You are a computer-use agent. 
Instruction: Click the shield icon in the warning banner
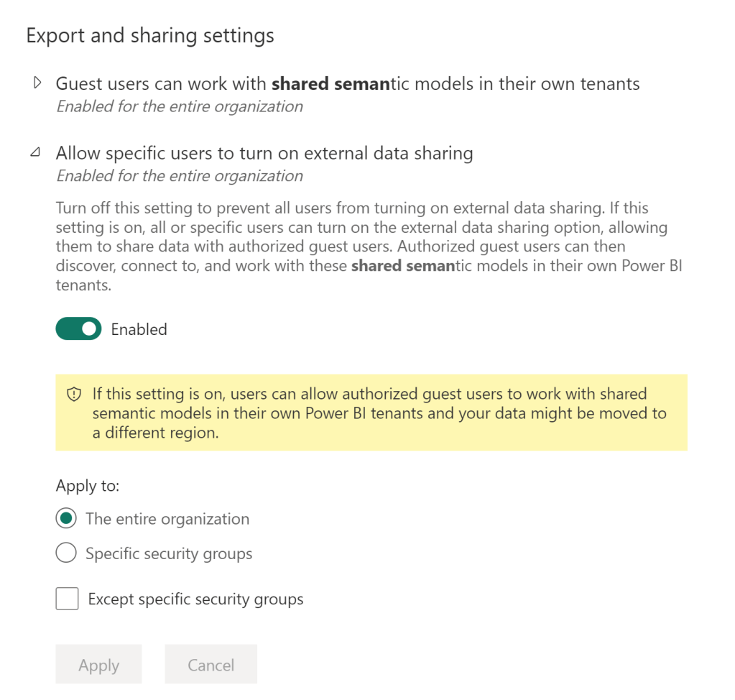(x=73, y=395)
